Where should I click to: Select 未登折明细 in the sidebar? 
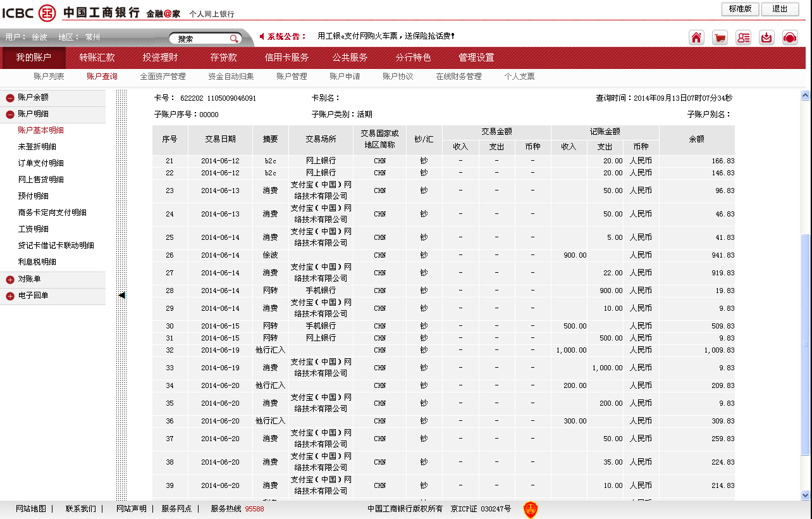[37, 147]
